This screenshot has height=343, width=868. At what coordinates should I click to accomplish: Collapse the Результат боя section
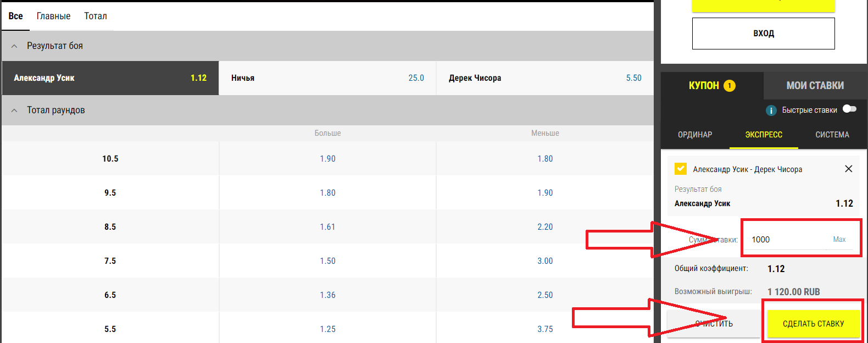tap(15, 46)
